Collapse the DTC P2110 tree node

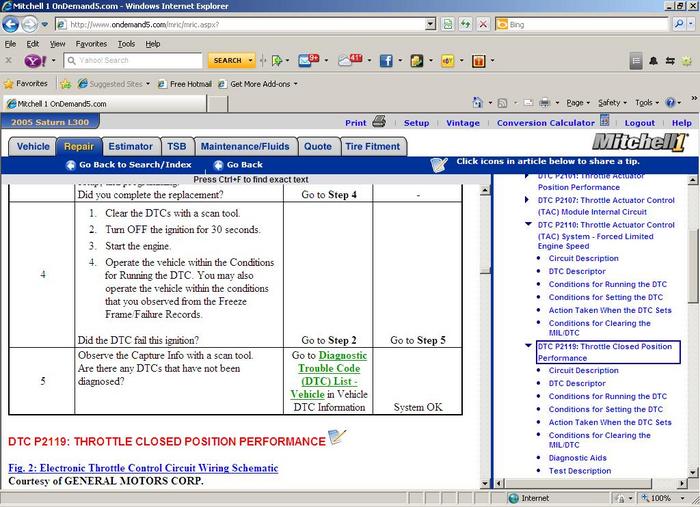point(529,224)
